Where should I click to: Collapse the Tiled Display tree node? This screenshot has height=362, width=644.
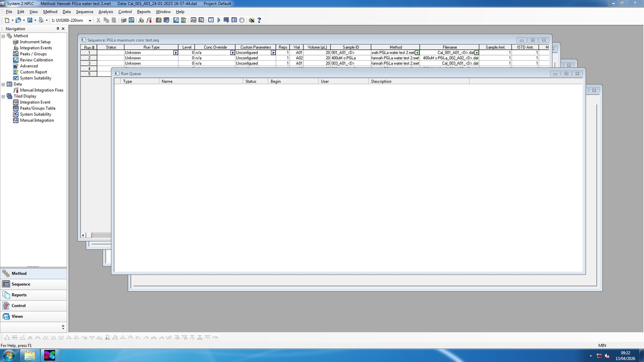coord(3,96)
